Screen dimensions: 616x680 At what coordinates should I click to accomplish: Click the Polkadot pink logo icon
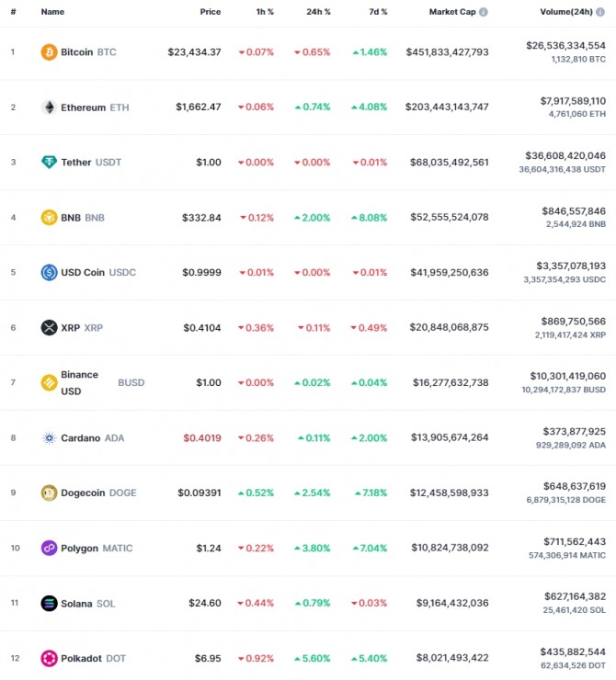[49, 658]
